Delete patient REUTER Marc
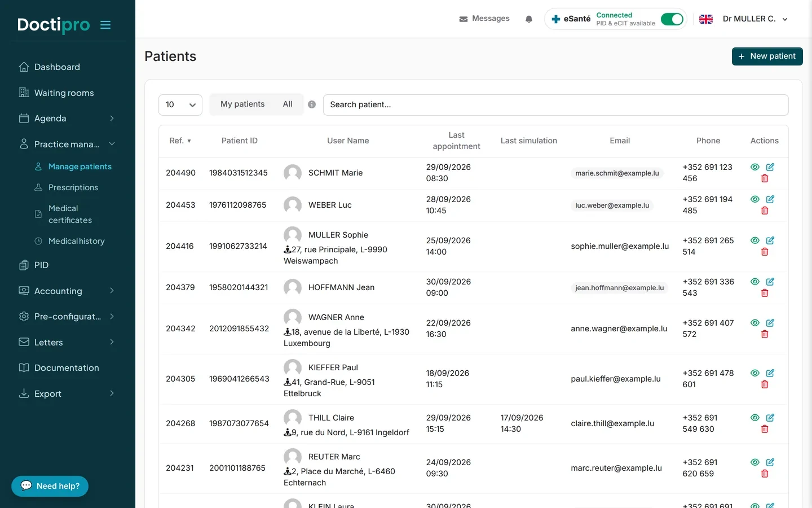 [x=765, y=474]
